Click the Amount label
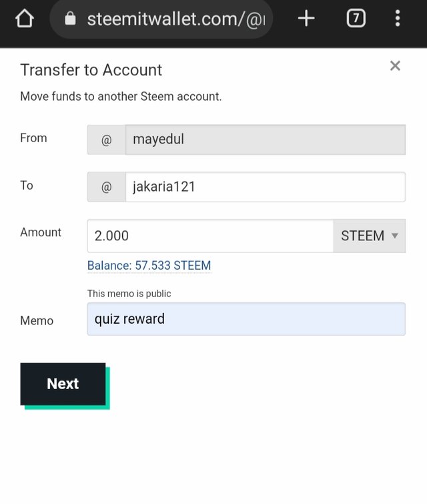The height and width of the screenshot is (504, 427). [41, 232]
